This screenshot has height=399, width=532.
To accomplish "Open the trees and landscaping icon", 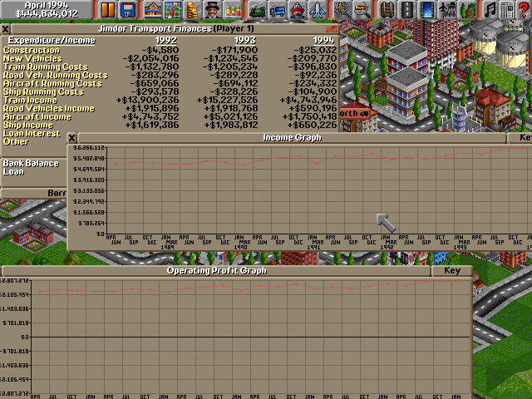I will click(x=467, y=10).
